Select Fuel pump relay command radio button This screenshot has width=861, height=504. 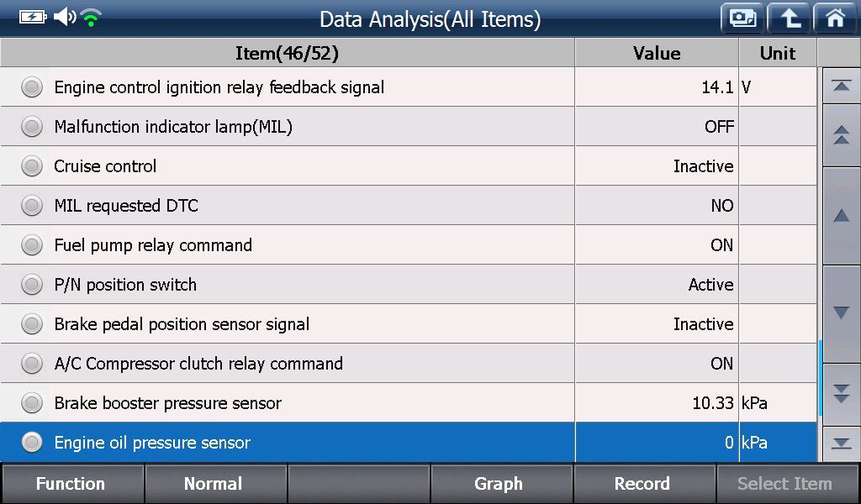[x=32, y=245]
